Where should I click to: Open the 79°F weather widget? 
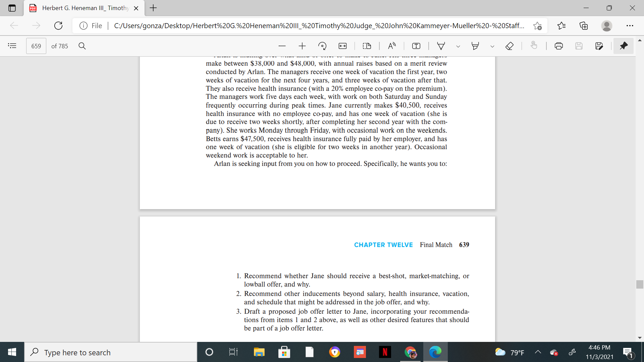pyautogui.click(x=509, y=352)
